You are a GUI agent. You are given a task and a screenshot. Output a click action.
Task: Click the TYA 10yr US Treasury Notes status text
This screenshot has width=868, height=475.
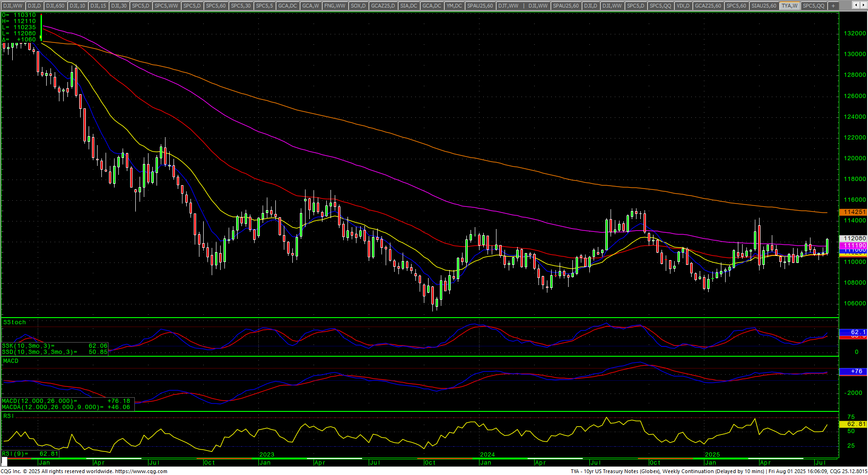click(667, 471)
